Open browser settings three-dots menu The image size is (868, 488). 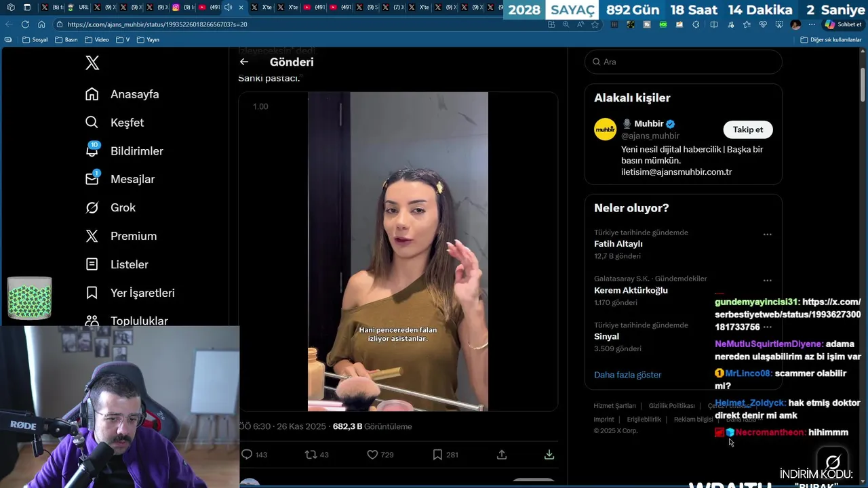coord(812,24)
